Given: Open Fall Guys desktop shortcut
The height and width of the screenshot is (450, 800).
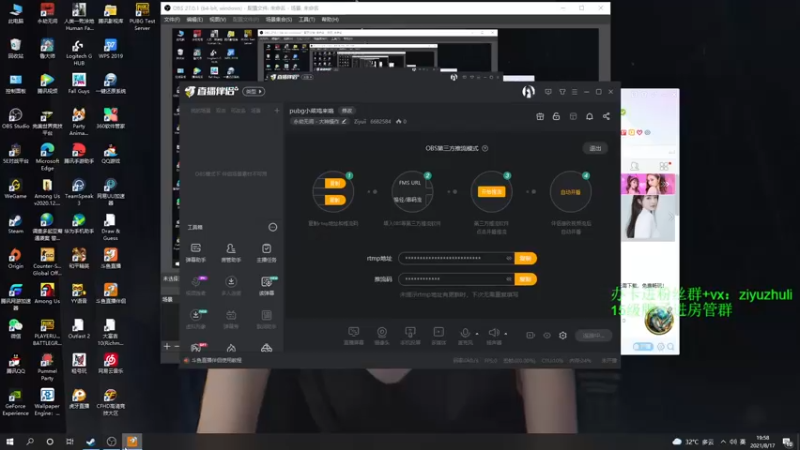Looking at the screenshot, I should 79,83.
